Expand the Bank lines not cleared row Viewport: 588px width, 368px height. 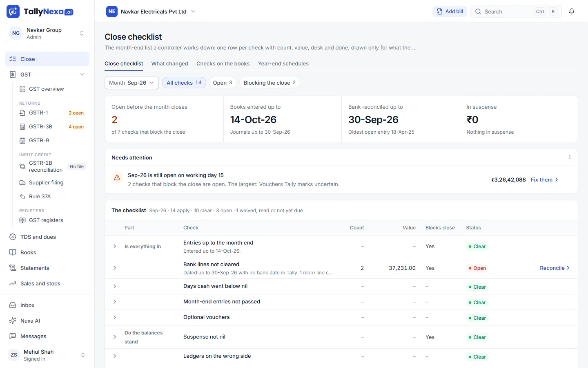[115, 268]
